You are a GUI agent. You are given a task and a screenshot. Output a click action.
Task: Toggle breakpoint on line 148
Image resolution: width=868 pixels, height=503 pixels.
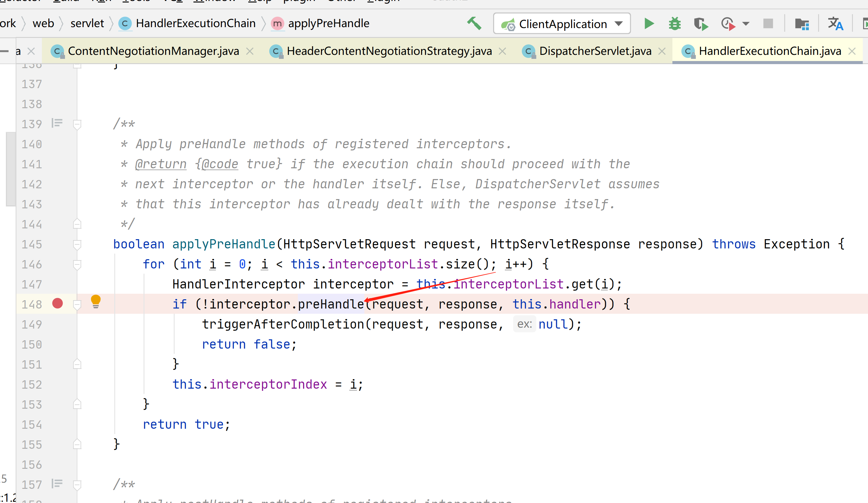tap(58, 303)
